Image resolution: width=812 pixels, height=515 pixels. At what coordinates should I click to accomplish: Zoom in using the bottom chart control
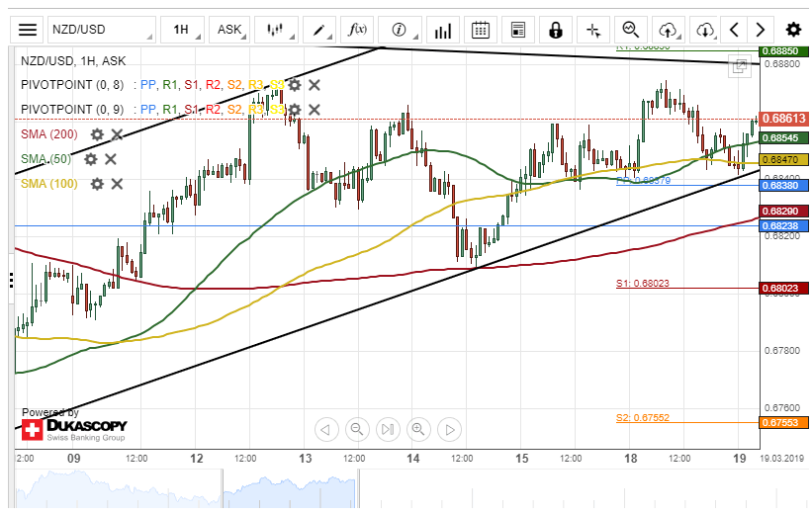coord(418,429)
